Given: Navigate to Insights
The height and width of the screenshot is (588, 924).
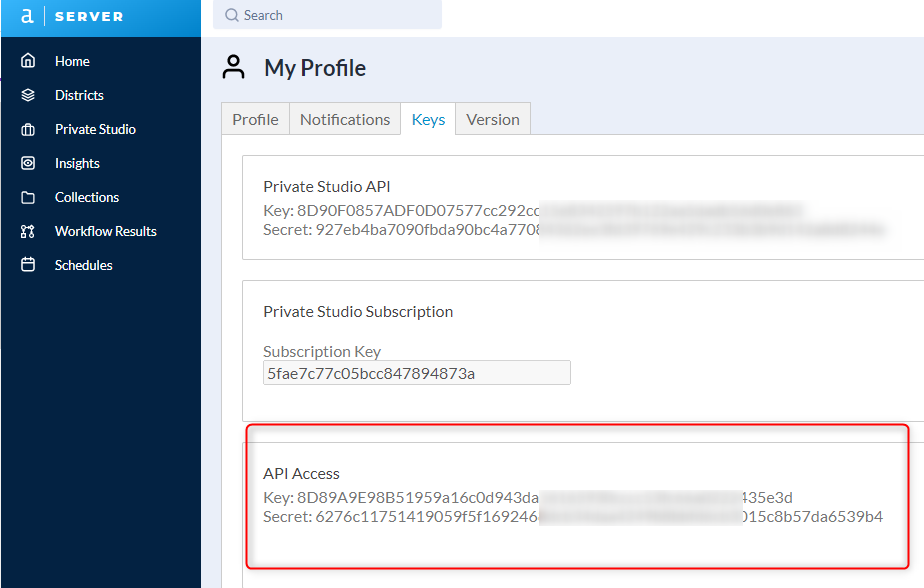Looking at the screenshot, I should 77,164.
